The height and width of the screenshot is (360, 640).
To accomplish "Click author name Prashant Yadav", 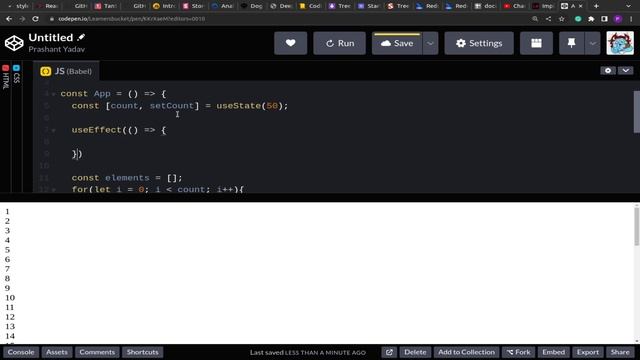I will (57, 49).
